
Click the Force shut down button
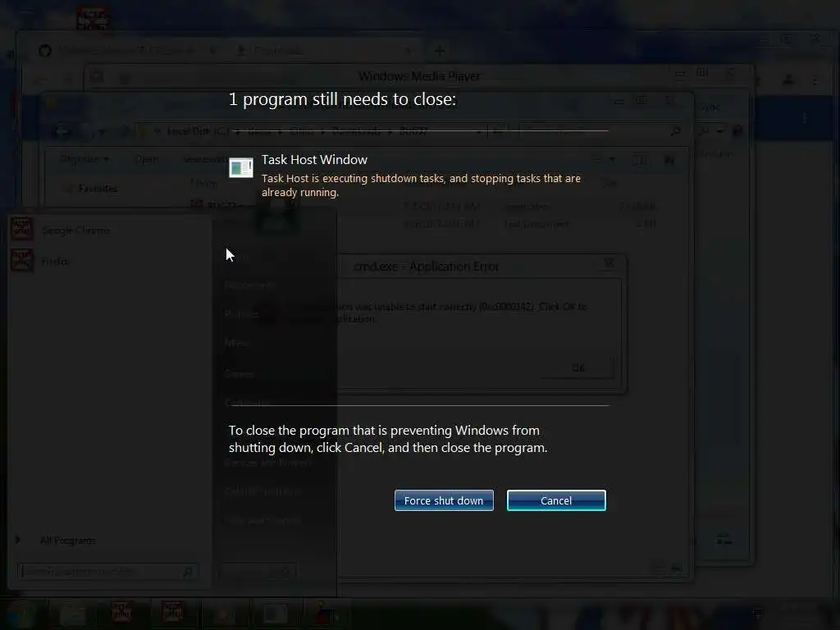pos(444,500)
